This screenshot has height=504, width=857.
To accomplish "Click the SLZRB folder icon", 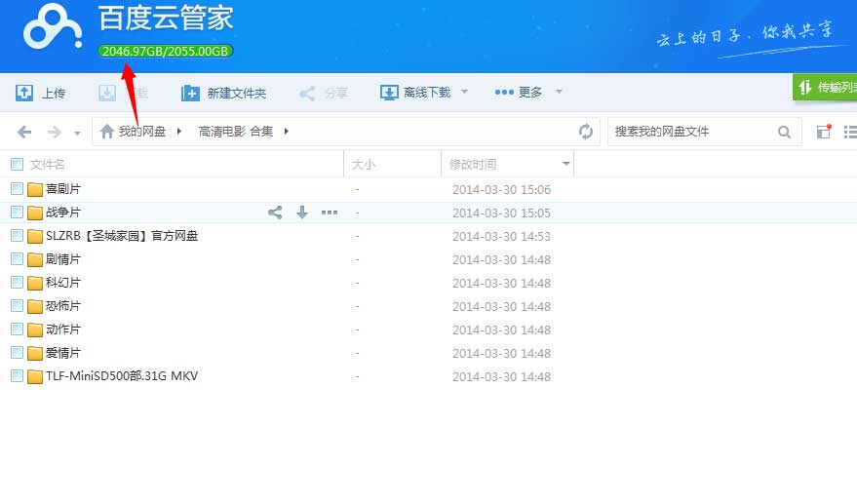I will (x=35, y=236).
